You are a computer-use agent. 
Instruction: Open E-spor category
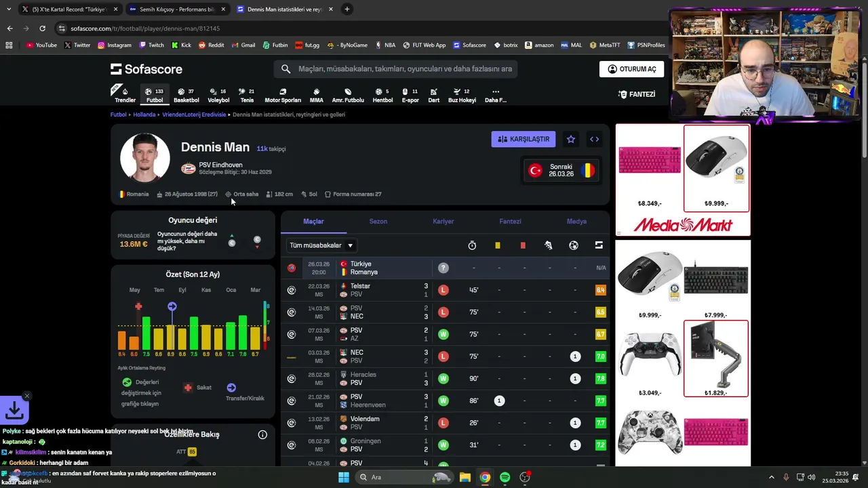[410, 95]
